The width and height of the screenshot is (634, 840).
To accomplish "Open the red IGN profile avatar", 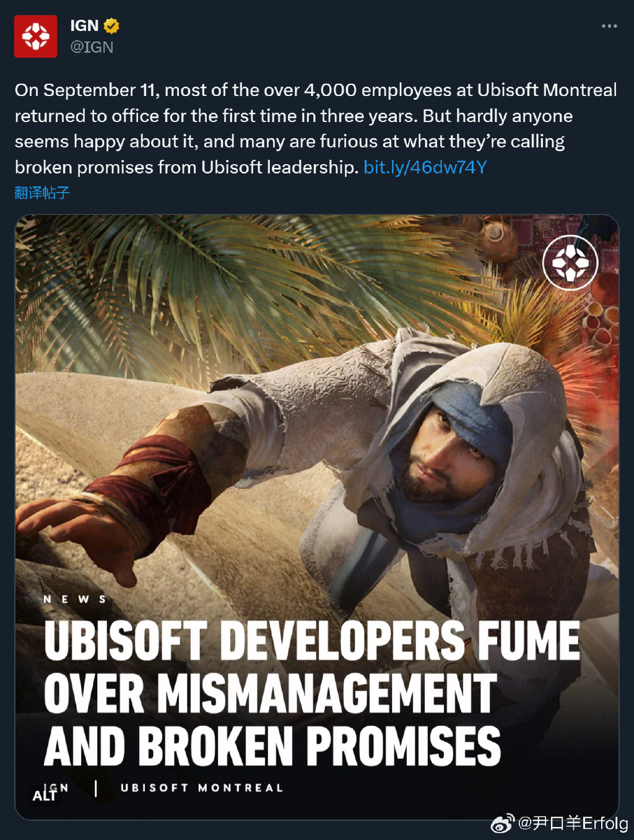I will (x=36, y=37).
